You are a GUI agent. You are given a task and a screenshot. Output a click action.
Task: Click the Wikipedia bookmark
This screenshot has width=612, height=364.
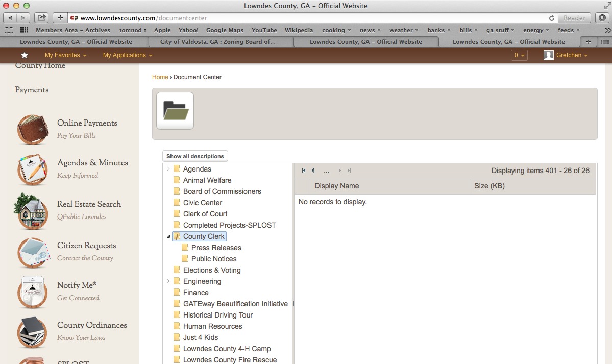pos(299,30)
